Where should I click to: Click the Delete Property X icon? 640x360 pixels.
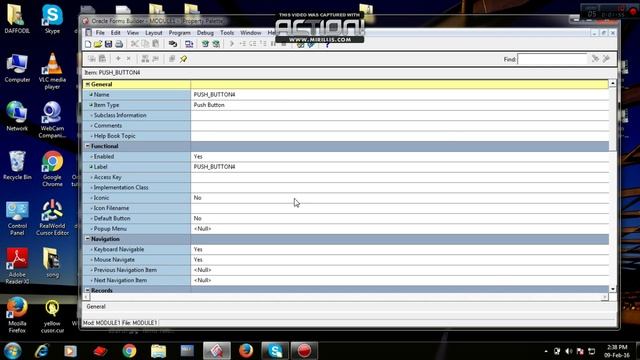pos(129,59)
